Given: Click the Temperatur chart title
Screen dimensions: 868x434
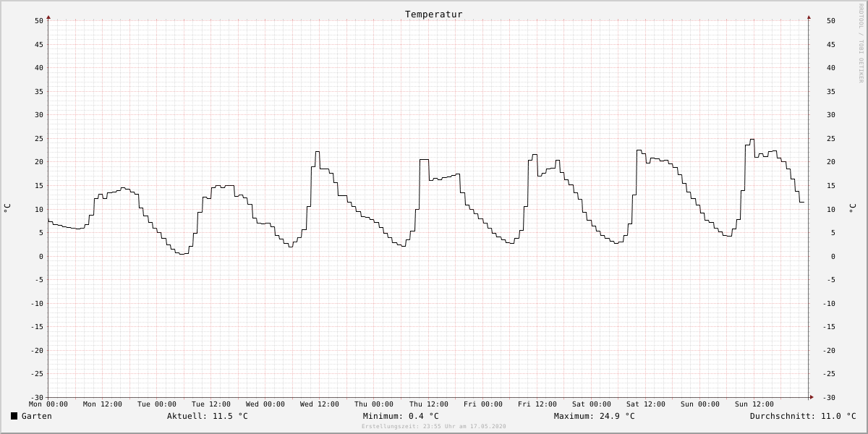Looking at the screenshot, I should pos(434,14).
